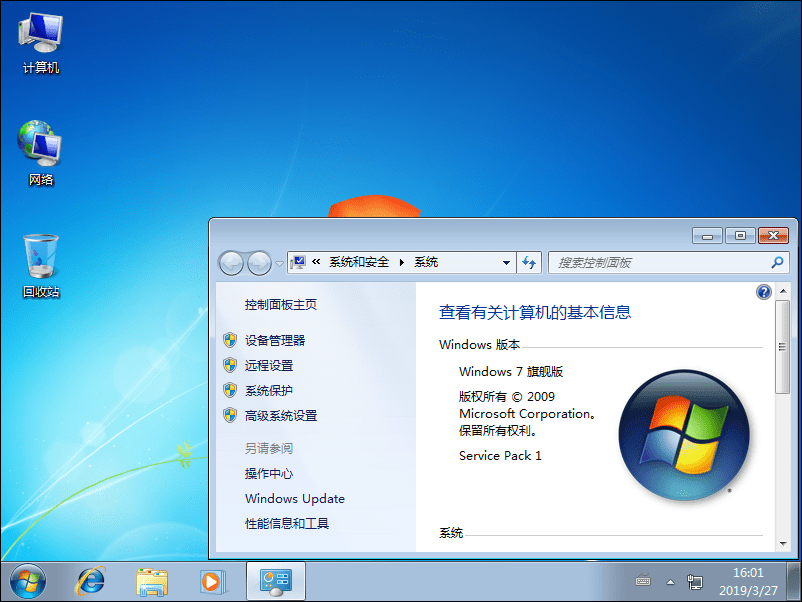This screenshot has height=602, width=802.
Task: Open Windows Explorer from the taskbar
Action: coord(151,581)
